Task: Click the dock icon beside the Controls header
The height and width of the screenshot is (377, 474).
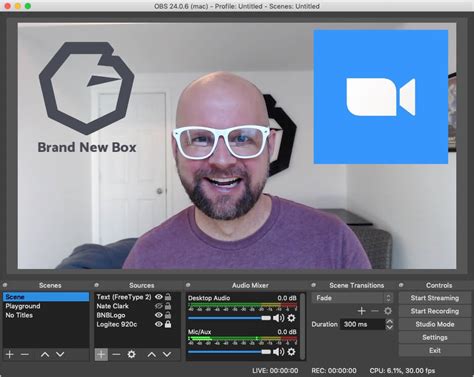Action: [401, 285]
